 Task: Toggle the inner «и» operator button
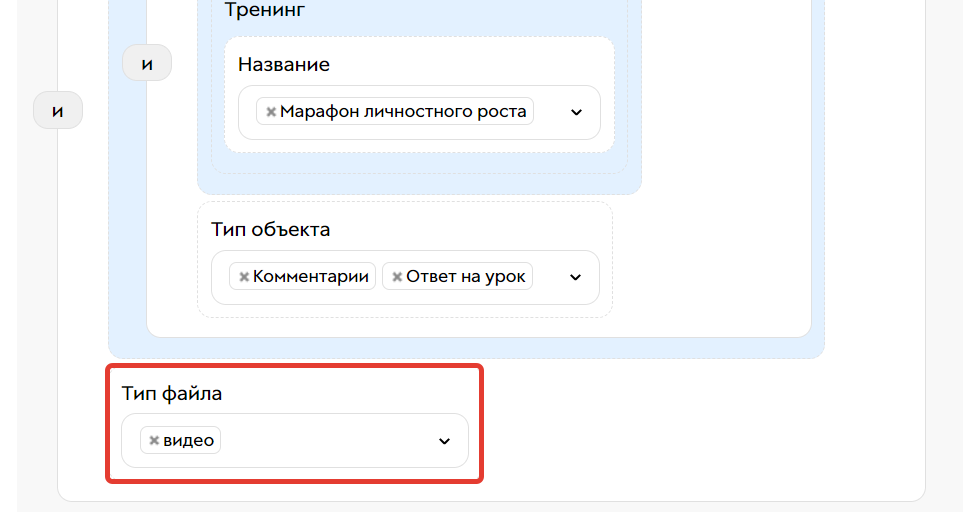[x=147, y=63]
